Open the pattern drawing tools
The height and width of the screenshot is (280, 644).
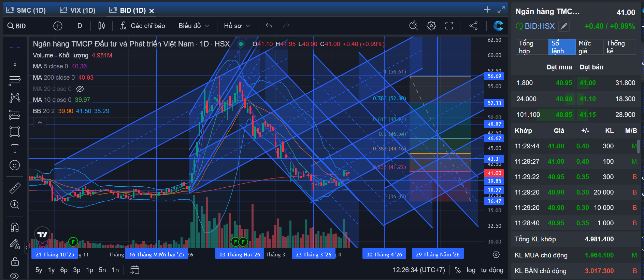coord(15,98)
